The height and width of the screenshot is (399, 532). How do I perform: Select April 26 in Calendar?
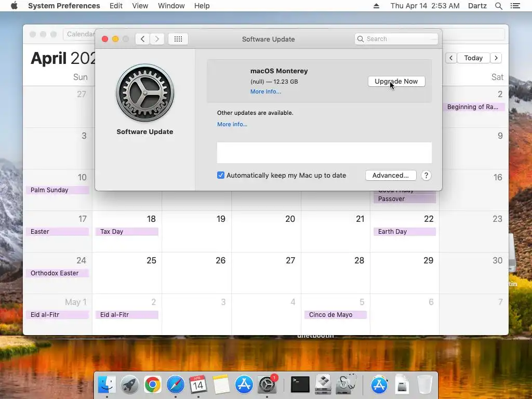pyautogui.click(x=197, y=273)
